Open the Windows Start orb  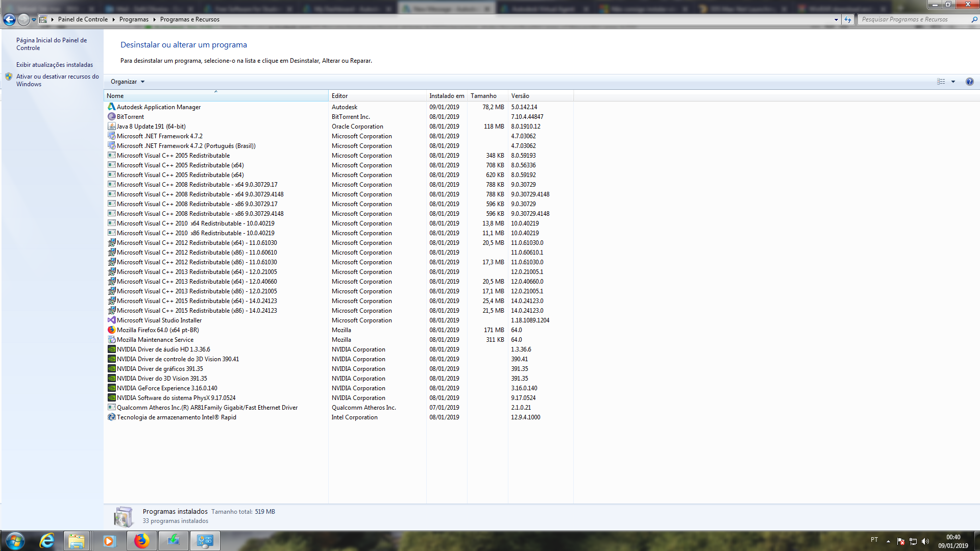(14, 540)
